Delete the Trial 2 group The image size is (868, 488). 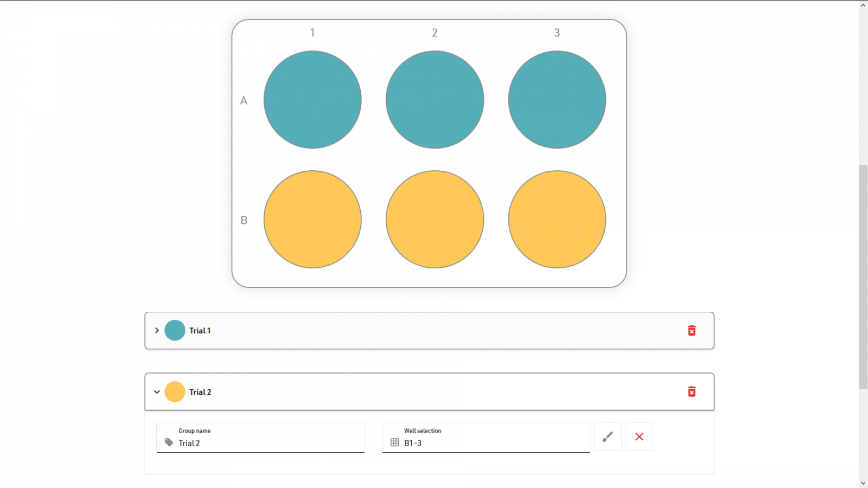[x=692, y=391]
